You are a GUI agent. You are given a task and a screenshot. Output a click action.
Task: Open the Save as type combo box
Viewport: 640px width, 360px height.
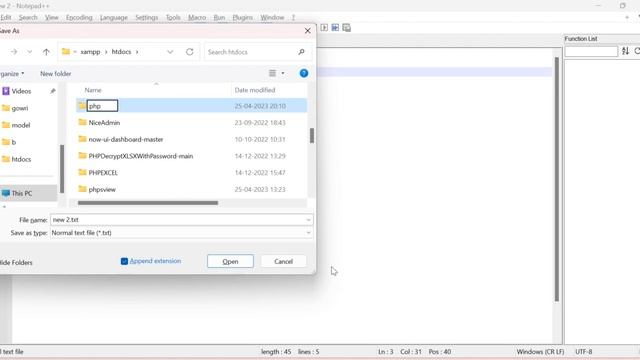[181, 233]
